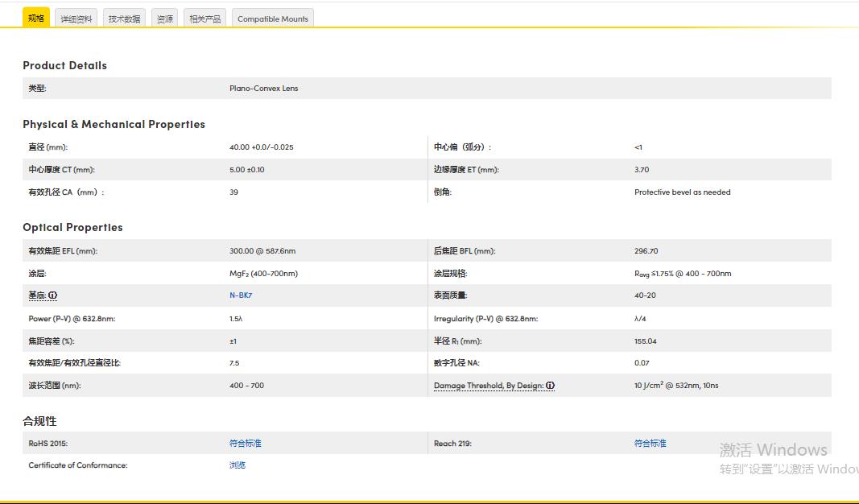This screenshot has height=504, width=859.
Task: Go to the 资源 tab
Action: 165,19
